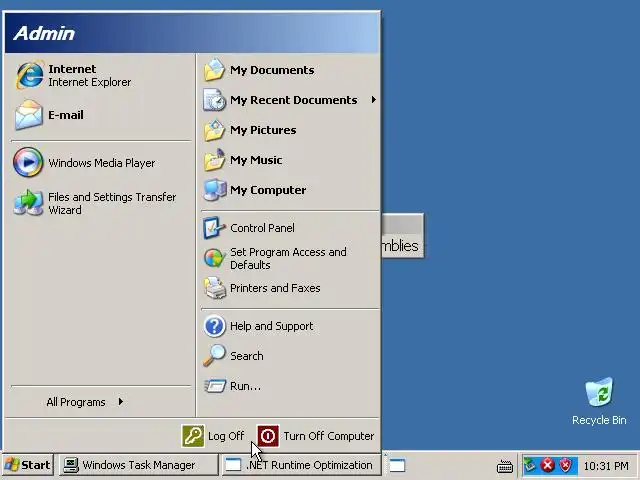Click the Log Off button label
640x480 pixels.
226,436
